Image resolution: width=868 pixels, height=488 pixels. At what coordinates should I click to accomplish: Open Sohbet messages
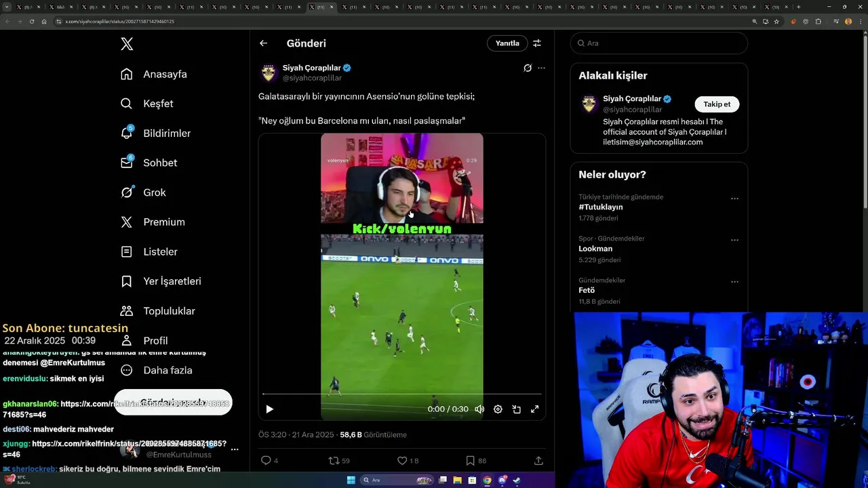(149, 163)
